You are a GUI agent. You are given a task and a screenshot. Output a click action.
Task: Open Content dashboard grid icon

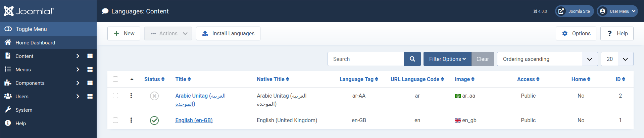[x=90, y=56]
